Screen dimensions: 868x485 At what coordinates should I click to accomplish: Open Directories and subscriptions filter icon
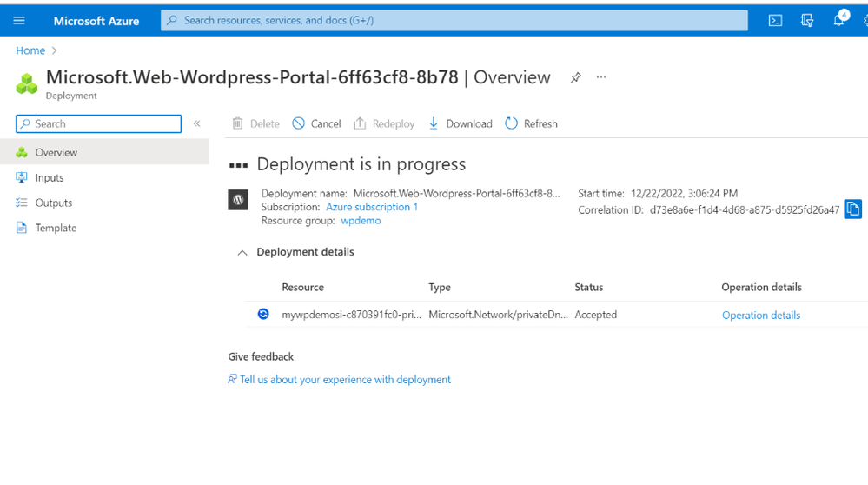807,21
